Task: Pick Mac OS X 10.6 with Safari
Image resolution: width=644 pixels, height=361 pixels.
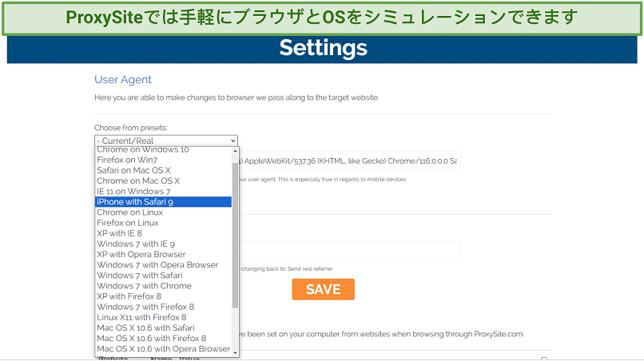Action: pos(164,328)
